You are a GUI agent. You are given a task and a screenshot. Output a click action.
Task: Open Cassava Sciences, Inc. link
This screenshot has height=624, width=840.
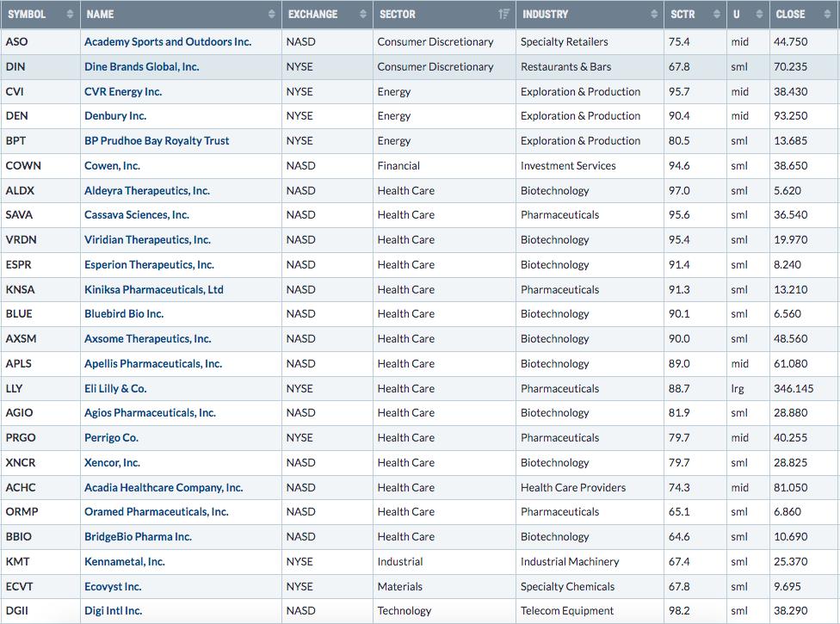137,215
